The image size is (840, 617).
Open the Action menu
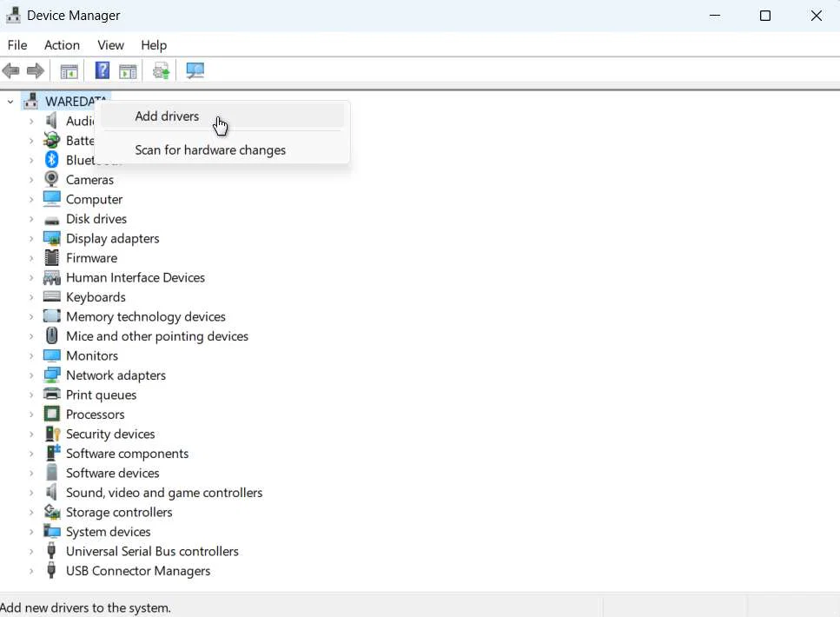pos(61,45)
